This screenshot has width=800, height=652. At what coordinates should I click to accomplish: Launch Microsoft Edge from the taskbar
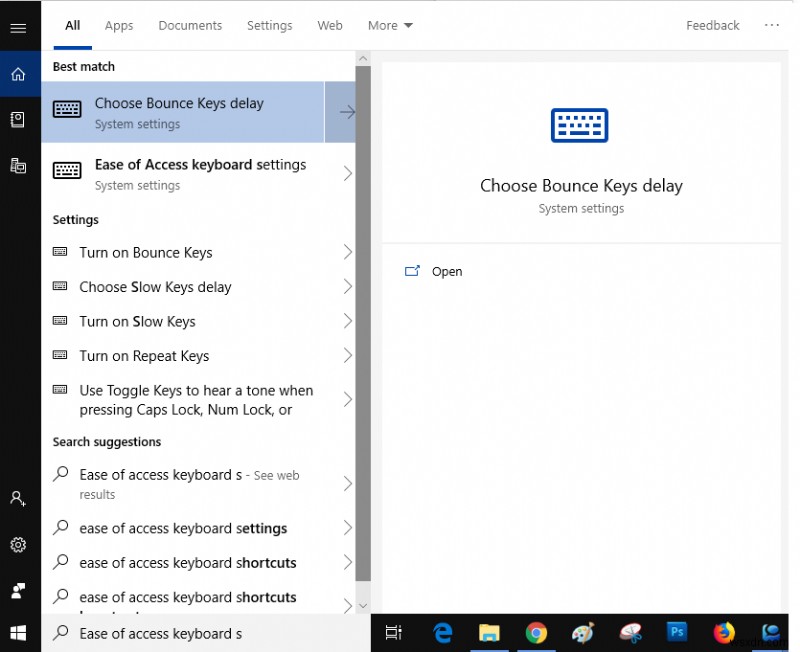tap(442, 632)
